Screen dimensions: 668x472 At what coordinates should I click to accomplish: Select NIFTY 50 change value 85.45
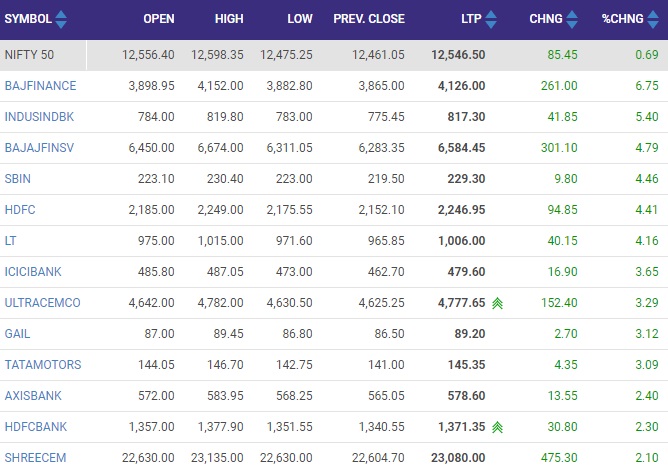click(x=563, y=55)
